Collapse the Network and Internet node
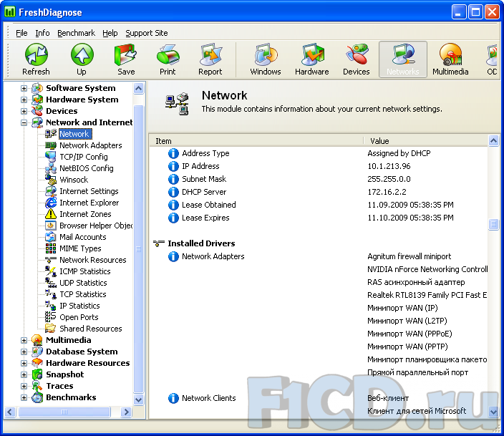 tap(24, 122)
